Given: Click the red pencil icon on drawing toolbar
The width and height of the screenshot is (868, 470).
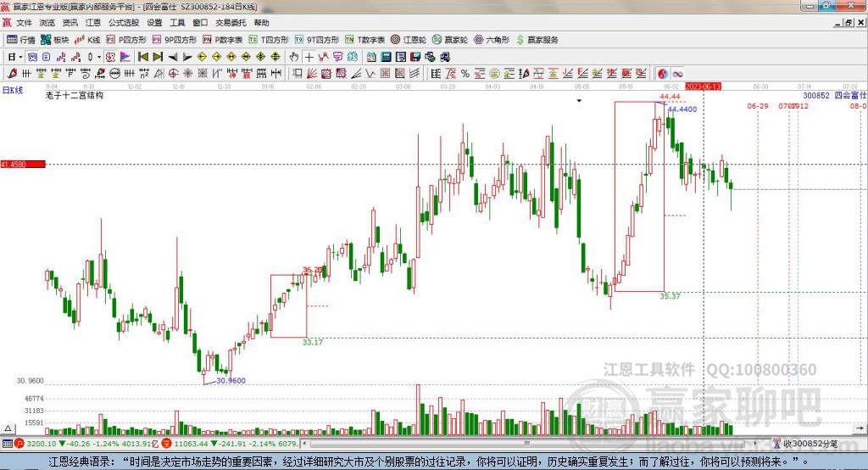Looking at the screenshot, I should [x=12, y=74].
